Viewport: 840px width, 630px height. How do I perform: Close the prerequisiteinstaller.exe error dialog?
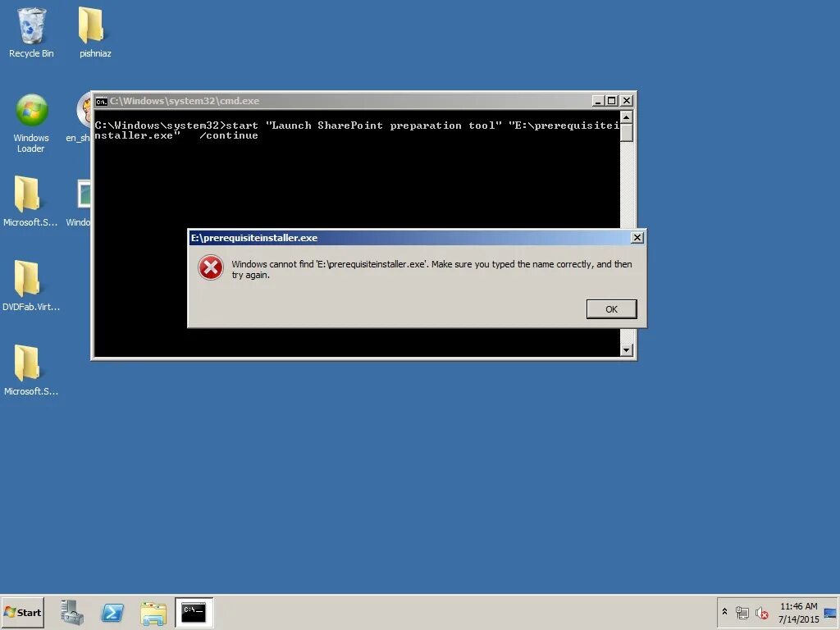637,237
